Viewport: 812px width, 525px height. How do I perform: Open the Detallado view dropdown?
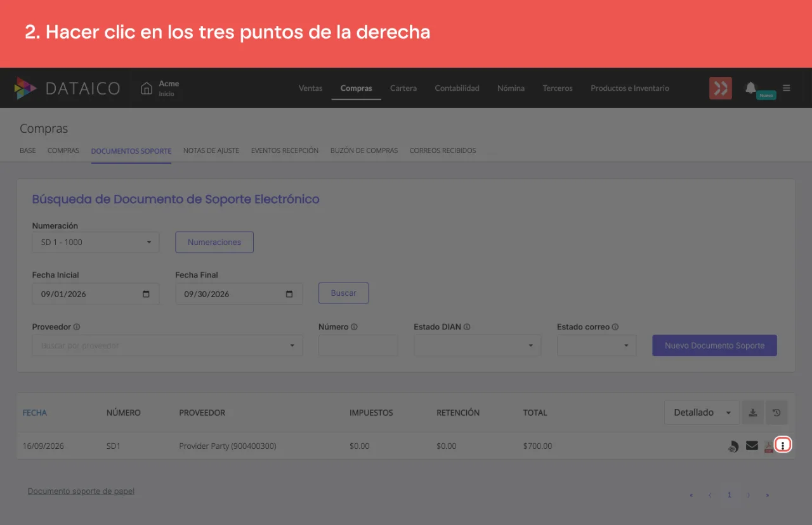[702, 413]
